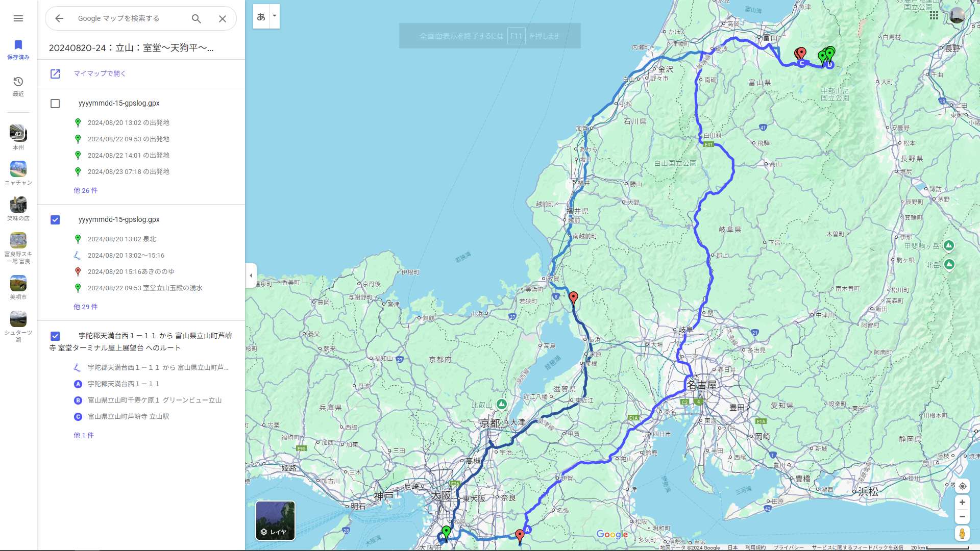Uncheck the 宇陀郡天満台西 route layer checkbox

pyautogui.click(x=55, y=336)
